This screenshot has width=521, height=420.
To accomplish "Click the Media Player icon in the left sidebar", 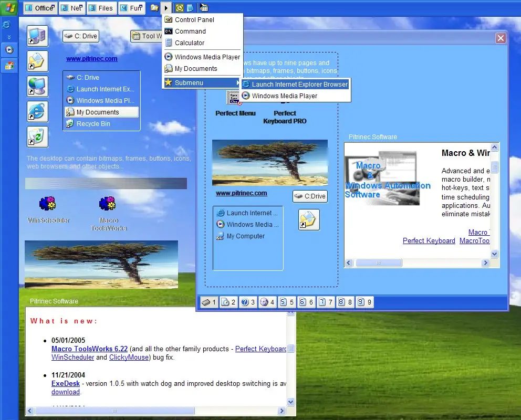I will click(x=9, y=50).
